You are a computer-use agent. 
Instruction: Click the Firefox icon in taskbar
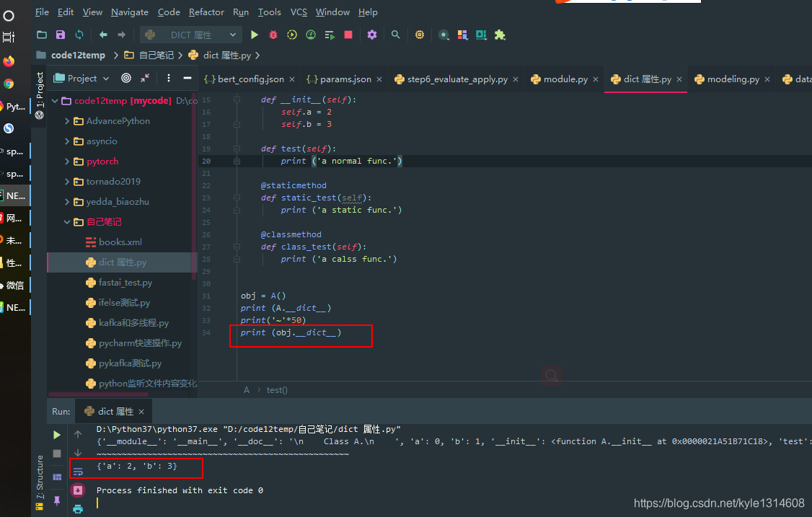tap(9, 61)
